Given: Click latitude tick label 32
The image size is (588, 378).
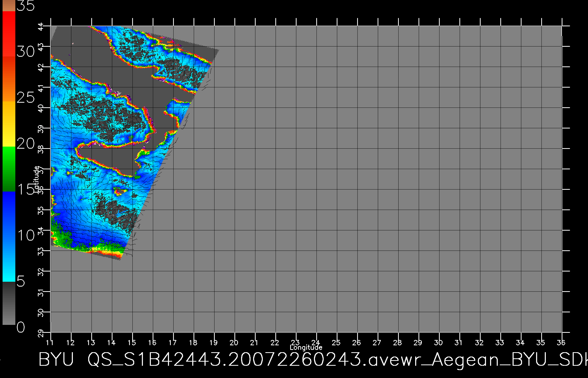Looking at the screenshot, I should click(41, 271).
